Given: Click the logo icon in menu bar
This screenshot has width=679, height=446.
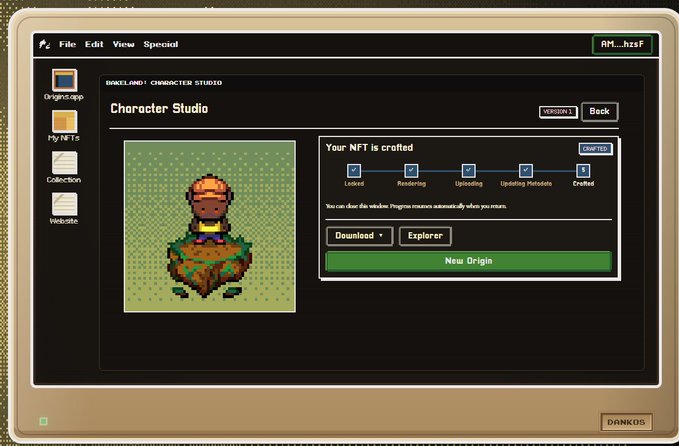Looking at the screenshot, I should (x=45, y=44).
